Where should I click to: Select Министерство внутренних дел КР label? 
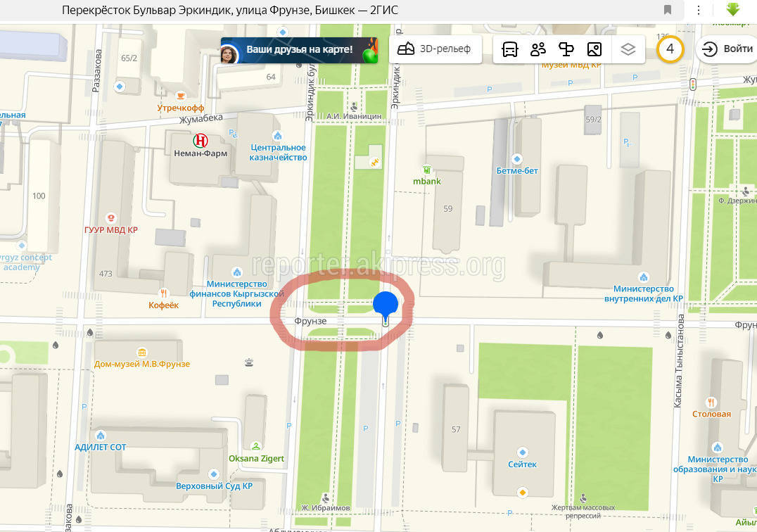(644, 293)
